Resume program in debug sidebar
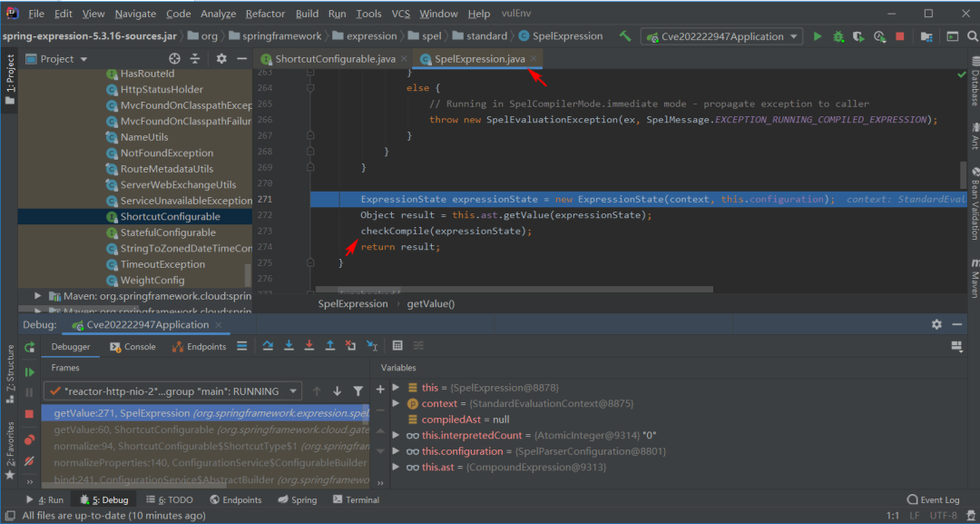 (30, 371)
